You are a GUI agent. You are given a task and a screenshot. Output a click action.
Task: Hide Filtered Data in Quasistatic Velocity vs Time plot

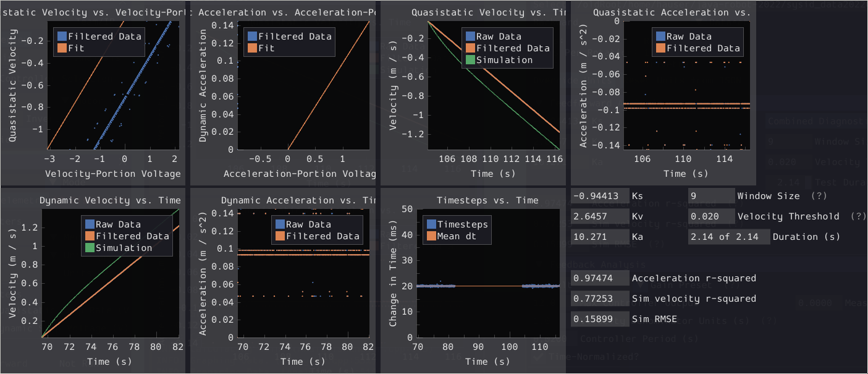tap(471, 48)
